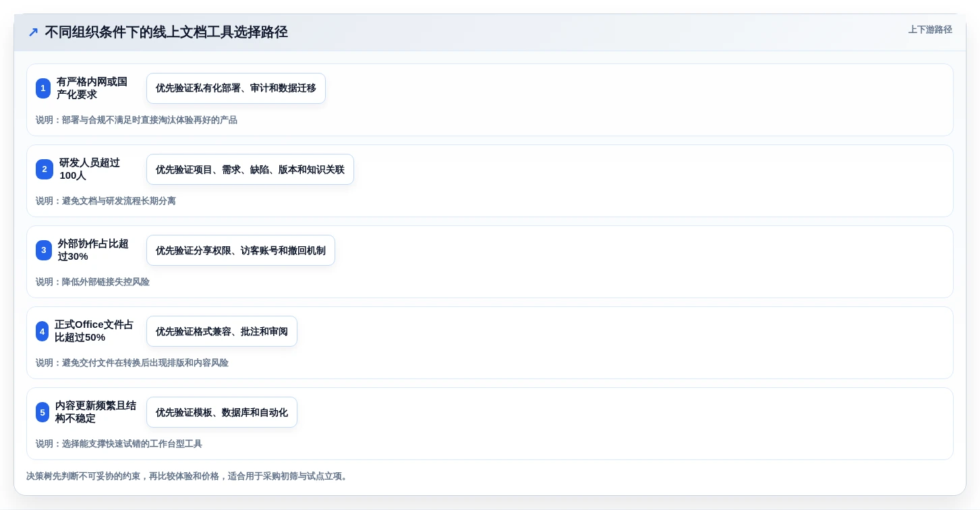Screen dimensions: 980x510
Task: Select 优先验证分享权限、访客账号和撤回机制 box
Action: (x=241, y=250)
